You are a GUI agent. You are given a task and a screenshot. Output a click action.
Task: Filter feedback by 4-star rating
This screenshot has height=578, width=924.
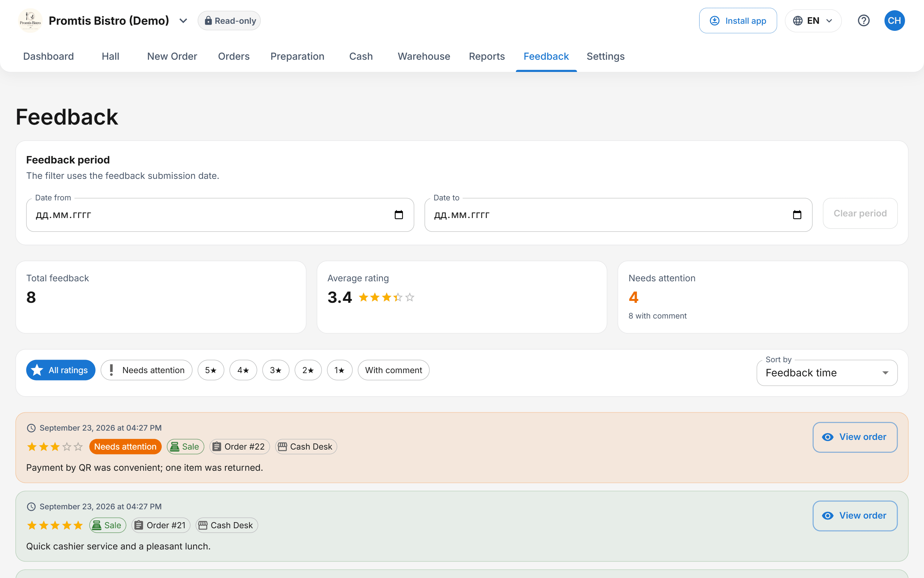pyautogui.click(x=243, y=370)
